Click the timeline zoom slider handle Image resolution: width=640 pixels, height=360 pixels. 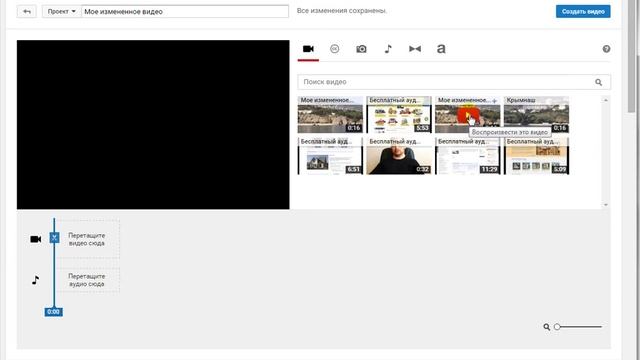point(557,327)
